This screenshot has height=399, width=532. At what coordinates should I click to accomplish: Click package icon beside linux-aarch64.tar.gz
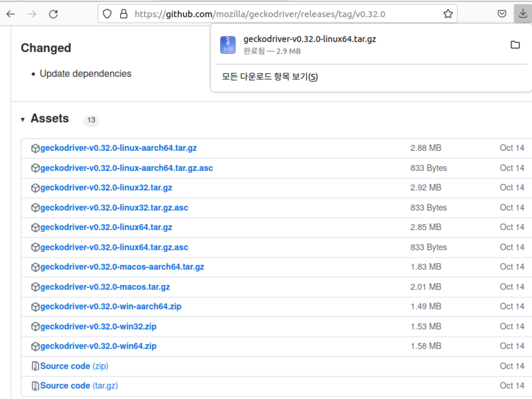[35, 148]
